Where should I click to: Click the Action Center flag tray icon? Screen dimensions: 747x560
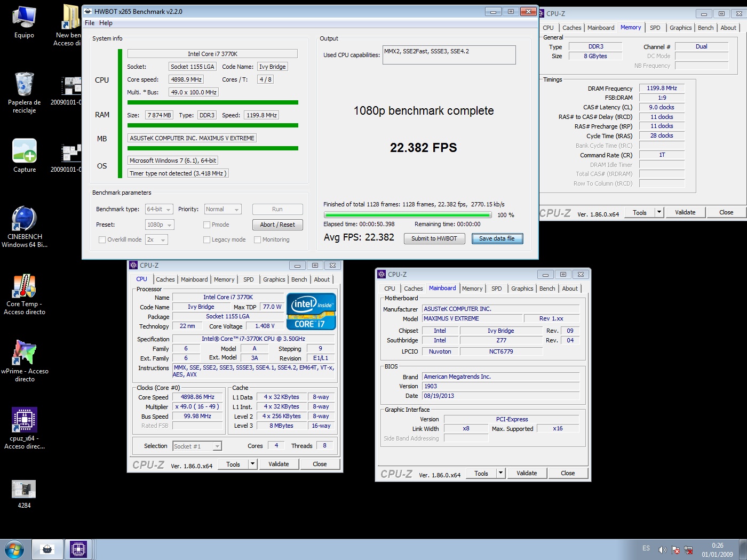(x=676, y=550)
